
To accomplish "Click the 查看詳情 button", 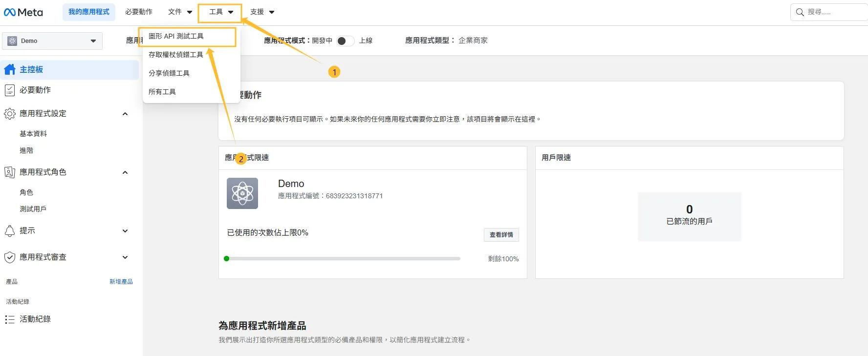I will 501,235.
